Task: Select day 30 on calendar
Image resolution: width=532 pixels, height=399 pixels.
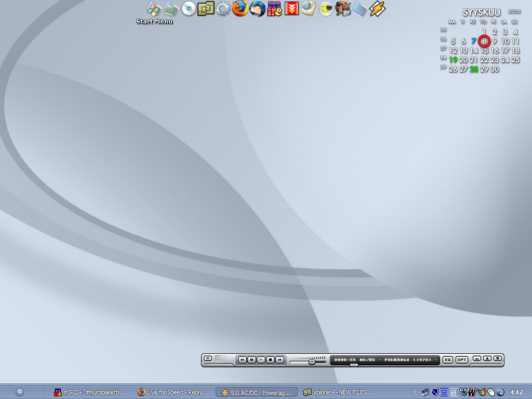Action: pos(495,69)
